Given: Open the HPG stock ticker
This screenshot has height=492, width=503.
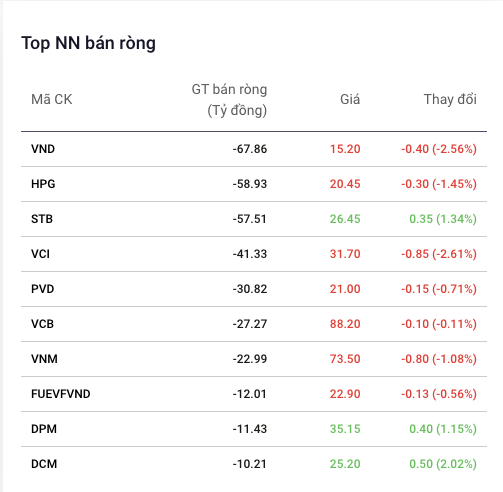Looking at the screenshot, I should [43, 184].
